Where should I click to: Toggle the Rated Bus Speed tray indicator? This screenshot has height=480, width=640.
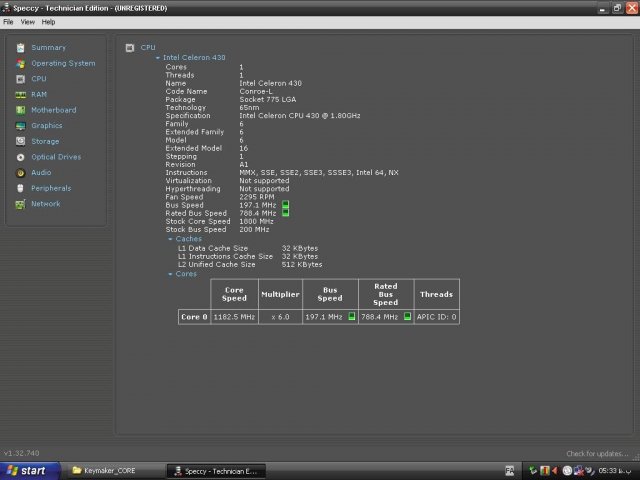tap(285, 213)
